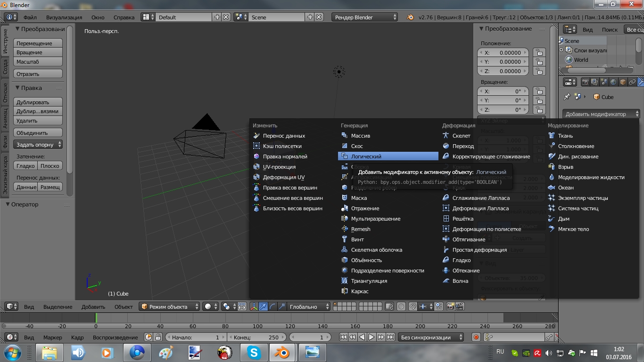Toggle the 3D manipulator widget visibility
This screenshot has height=362, width=644.
[x=254, y=306]
